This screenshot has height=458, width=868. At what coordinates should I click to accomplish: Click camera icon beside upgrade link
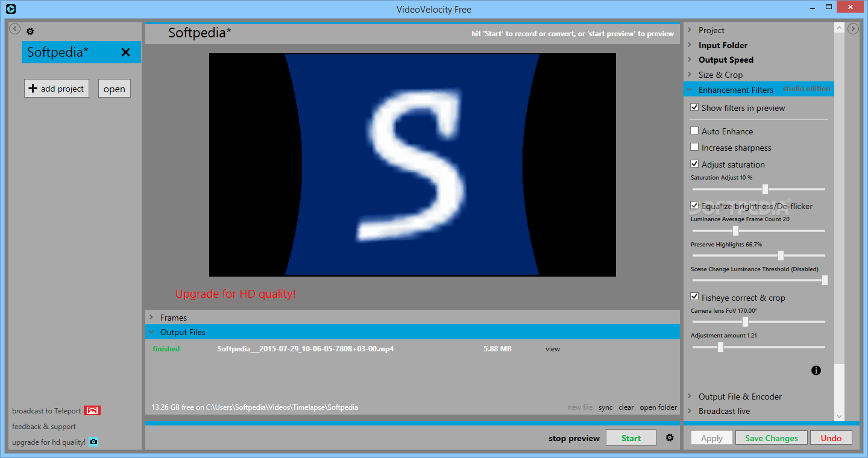click(93, 442)
